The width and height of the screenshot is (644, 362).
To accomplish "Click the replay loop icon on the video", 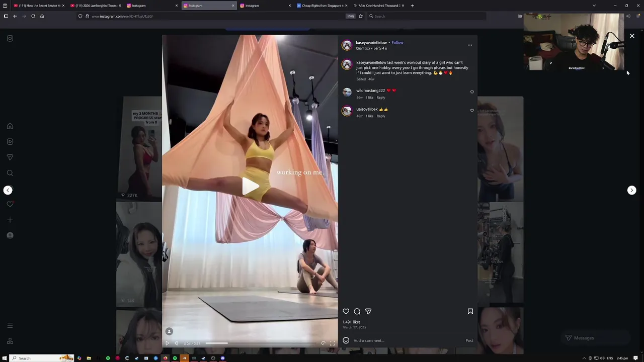I will pyautogui.click(x=324, y=343).
